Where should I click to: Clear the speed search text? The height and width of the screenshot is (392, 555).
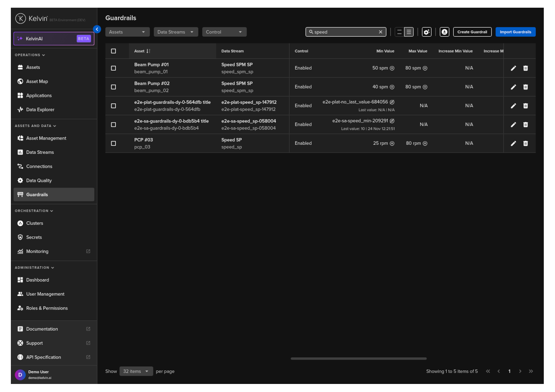[381, 32]
